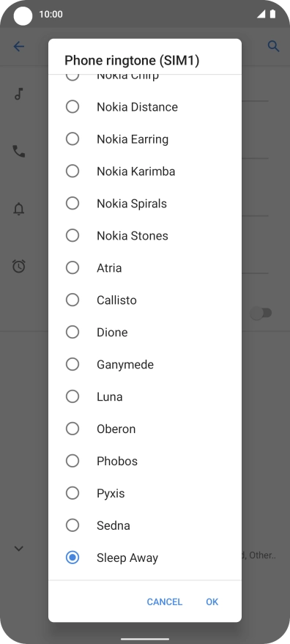Screen dimensions: 290x644
Task: Dismiss dialog with CANCEL button
Action: coord(164,602)
